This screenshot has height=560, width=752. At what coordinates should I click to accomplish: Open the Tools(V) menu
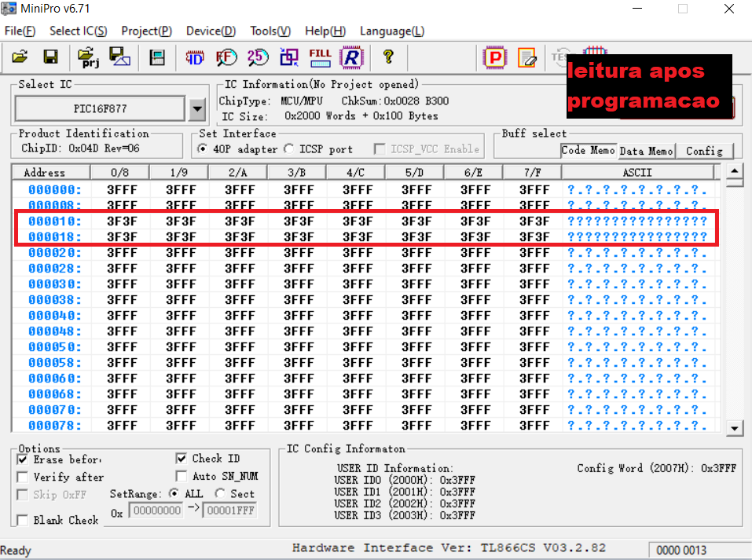click(270, 31)
